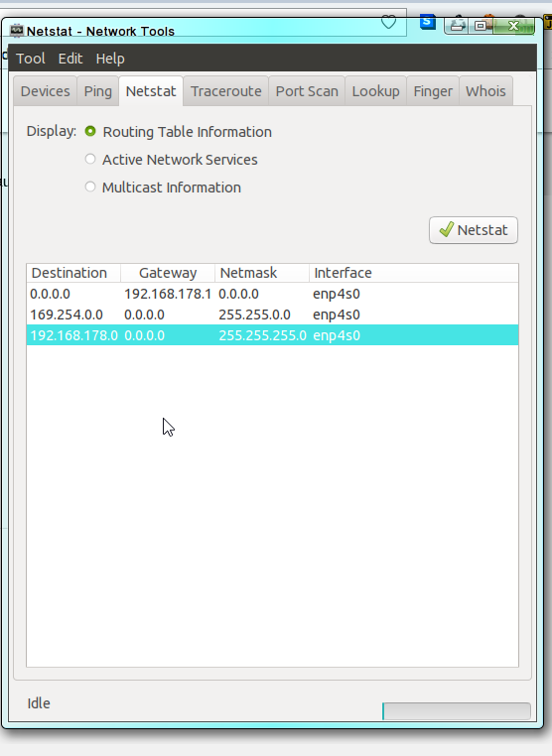The width and height of the screenshot is (552, 756).
Task: Select the 169.254.0.0 destination row
Action: [273, 315]
